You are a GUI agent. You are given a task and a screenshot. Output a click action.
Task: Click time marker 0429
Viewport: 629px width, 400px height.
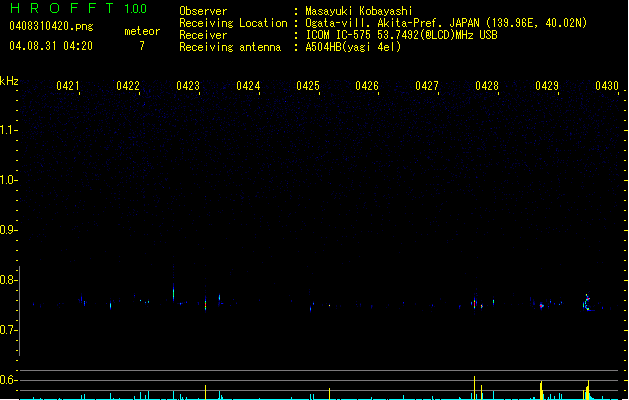[547, 86]
